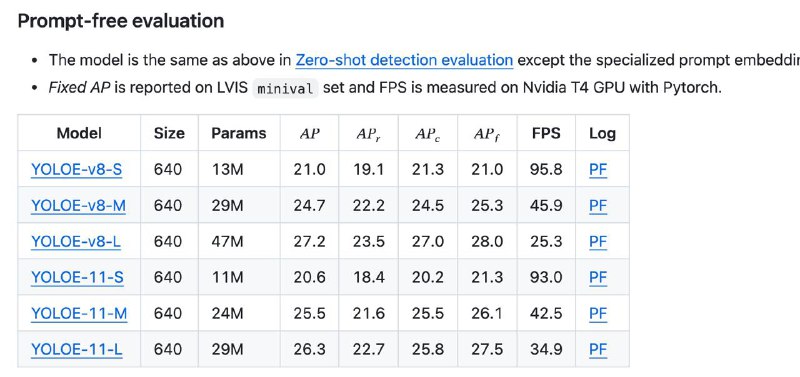This screenshot has width=800, height=377.
Task: Open PF log for YOLOE-11-L
Action: click(x=598, y=350)
